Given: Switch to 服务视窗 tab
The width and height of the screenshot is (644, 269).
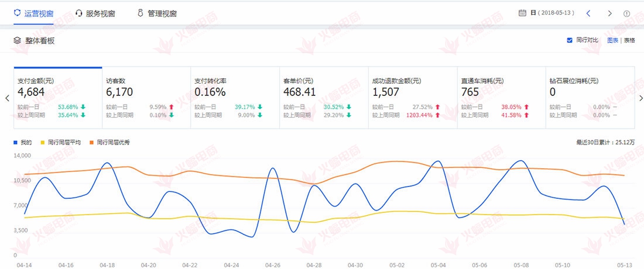Looking at the screenshot, I should coord(97,13).
